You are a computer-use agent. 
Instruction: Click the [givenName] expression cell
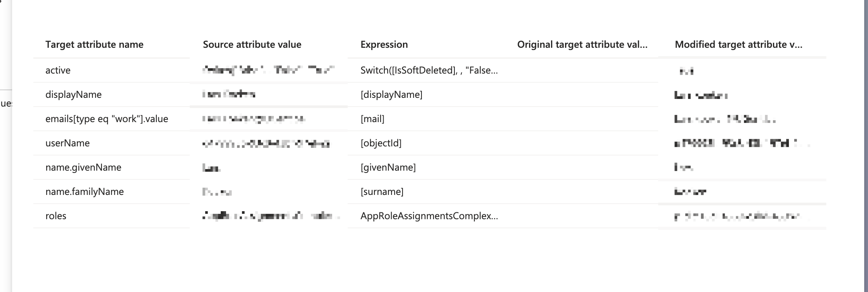pos(389,167)
